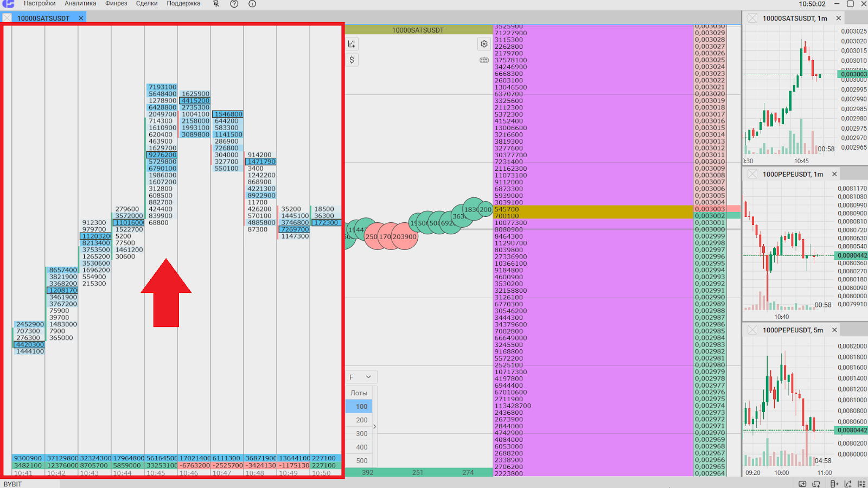Click the Финрез menu item
The width and height of the screenshot is (868, 488).
point(116,4)
